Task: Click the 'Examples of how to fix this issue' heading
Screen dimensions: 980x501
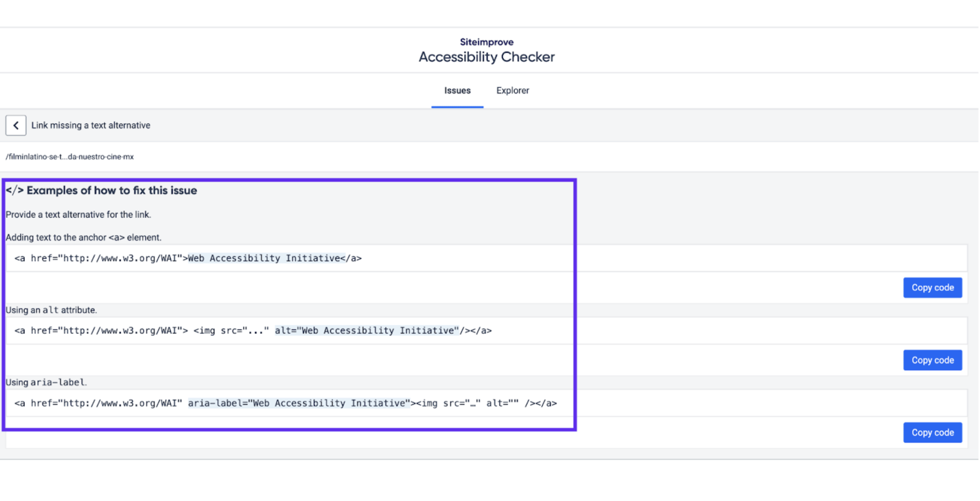Action: point(101,191)
